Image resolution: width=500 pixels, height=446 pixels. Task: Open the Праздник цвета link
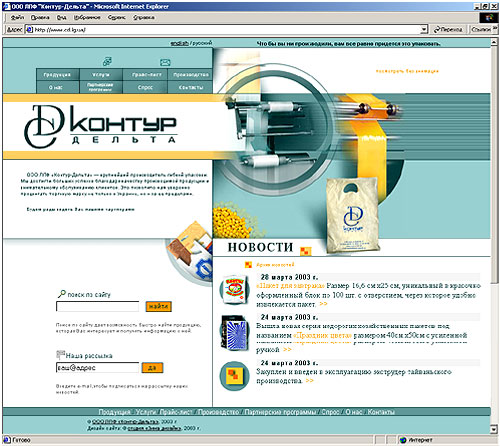click(x=322, y=335)
